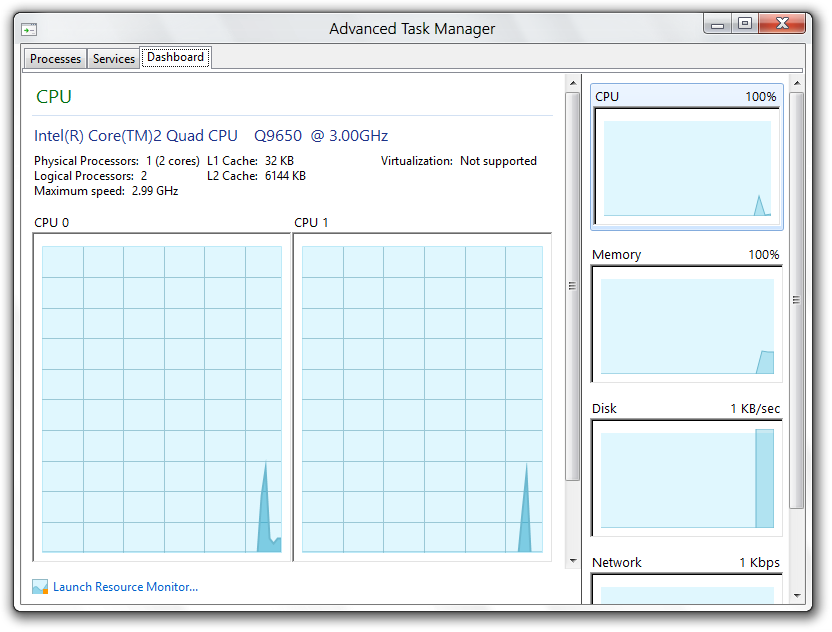
Task: Switch to the Processes tab
Action: pyautogui.click(x=55, y=59)
